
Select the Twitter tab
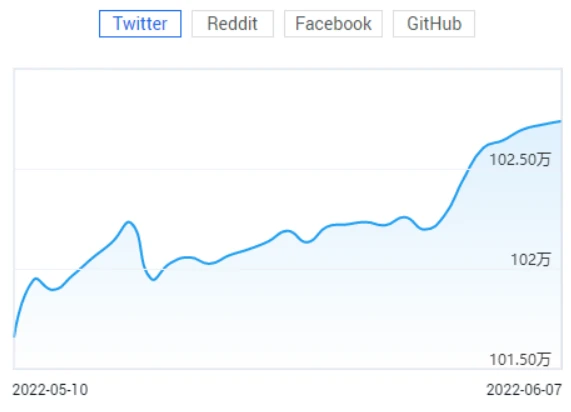(140, 24)
